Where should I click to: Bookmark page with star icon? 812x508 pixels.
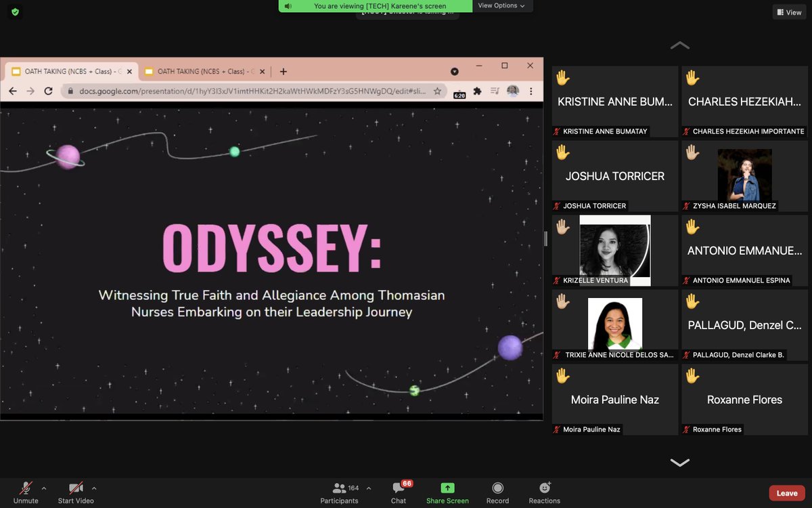(x=437, y=91)
